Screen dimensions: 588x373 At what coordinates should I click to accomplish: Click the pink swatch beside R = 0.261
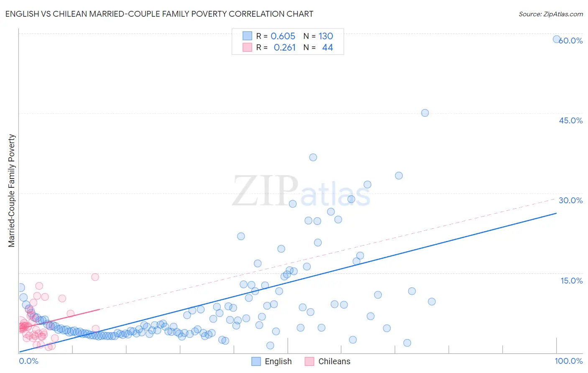248,47
